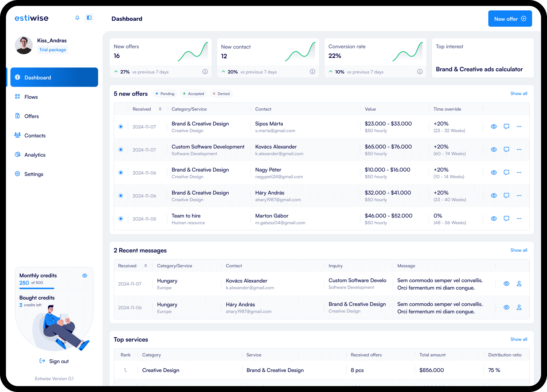The width and height of the screenshot is (547, 392).
Task: Select radio button for Nagy Péter offer
Action: (121, 173)
